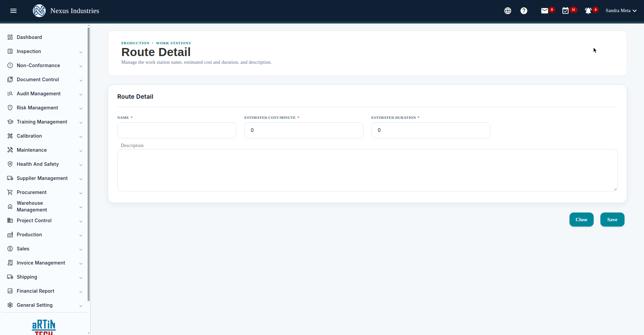Focus the Name input field
This screenshot has width=644, height=335.
tap(177, 130)
